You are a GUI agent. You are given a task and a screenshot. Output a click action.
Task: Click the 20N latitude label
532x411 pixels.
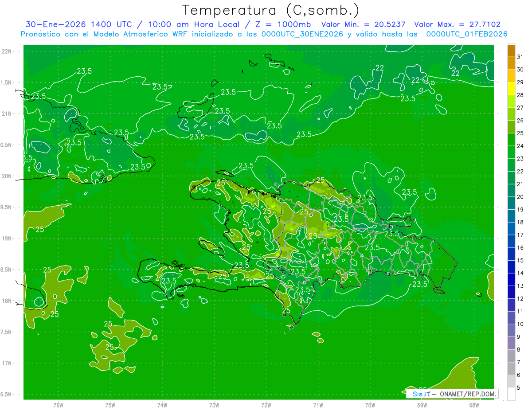6,176
